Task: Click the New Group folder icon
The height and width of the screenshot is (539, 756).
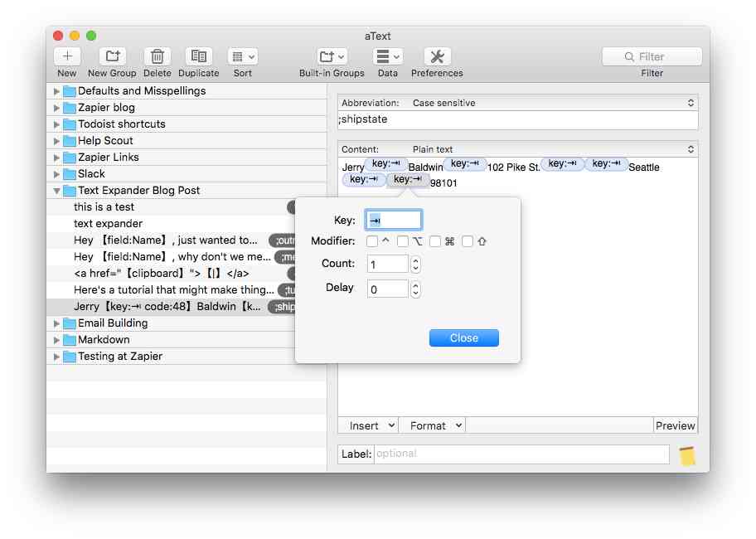Action: [111, 56]
